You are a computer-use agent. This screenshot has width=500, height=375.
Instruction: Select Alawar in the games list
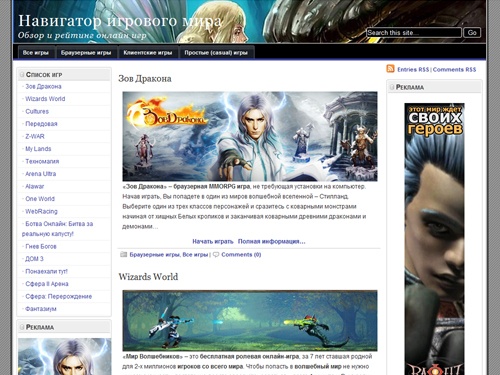[35, 186]
